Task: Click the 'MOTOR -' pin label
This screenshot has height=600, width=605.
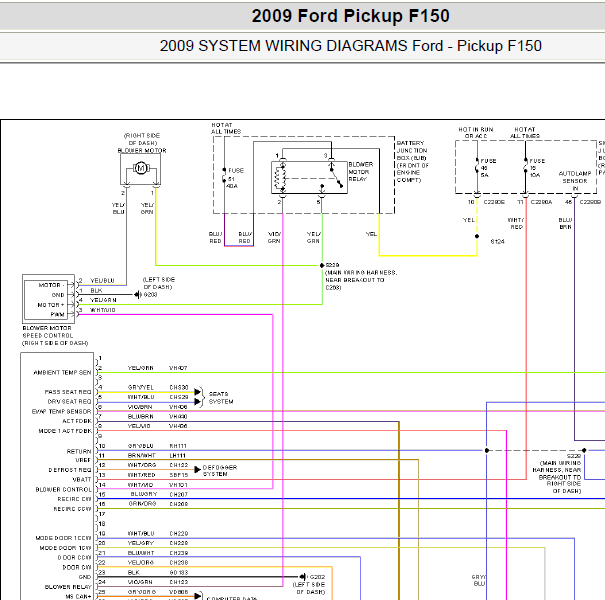Action: pyautogui.click(x=52, y=285)
